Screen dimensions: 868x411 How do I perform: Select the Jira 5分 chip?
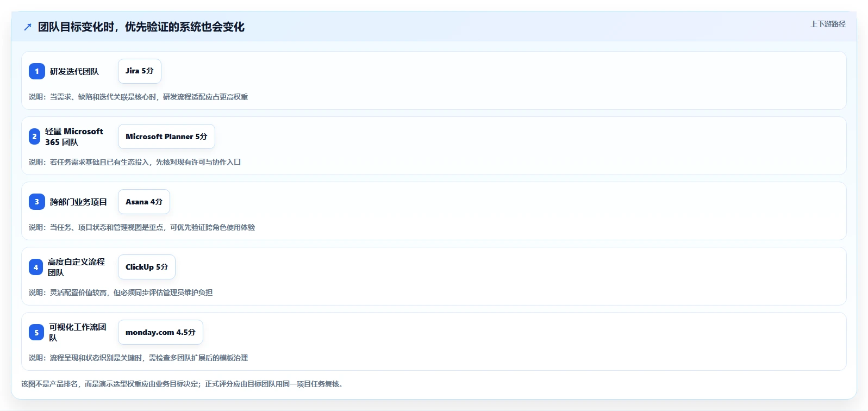coord(140,71)
